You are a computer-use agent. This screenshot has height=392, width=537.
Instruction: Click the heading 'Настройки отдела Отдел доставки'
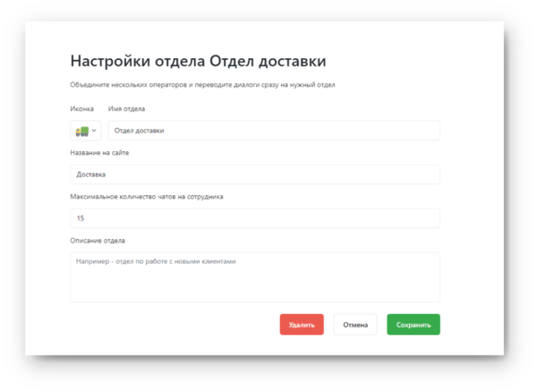199,61
